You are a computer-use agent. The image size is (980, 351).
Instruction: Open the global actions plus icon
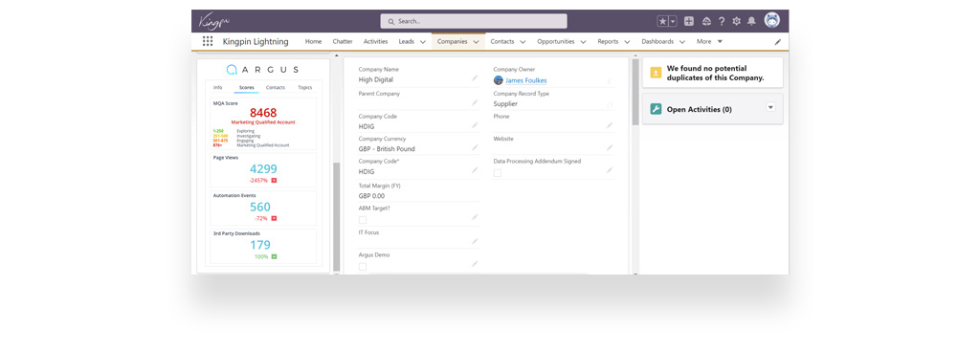689,21
